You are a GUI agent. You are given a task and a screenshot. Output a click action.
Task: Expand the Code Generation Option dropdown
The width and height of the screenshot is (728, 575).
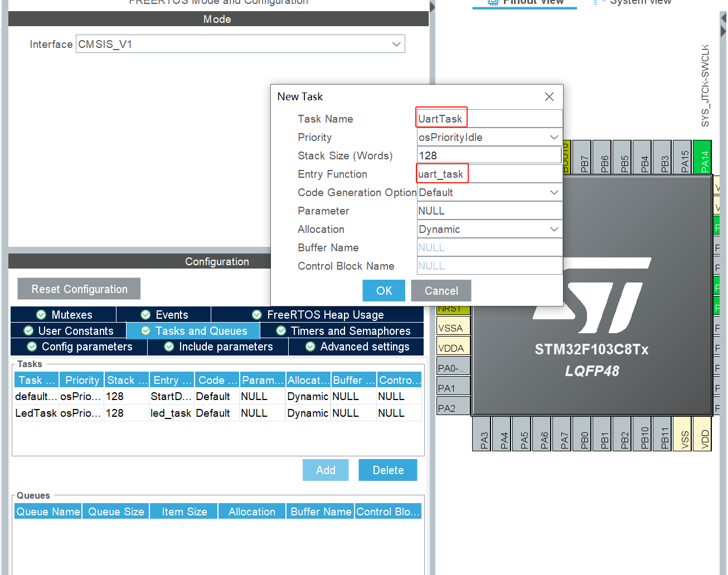489,192
